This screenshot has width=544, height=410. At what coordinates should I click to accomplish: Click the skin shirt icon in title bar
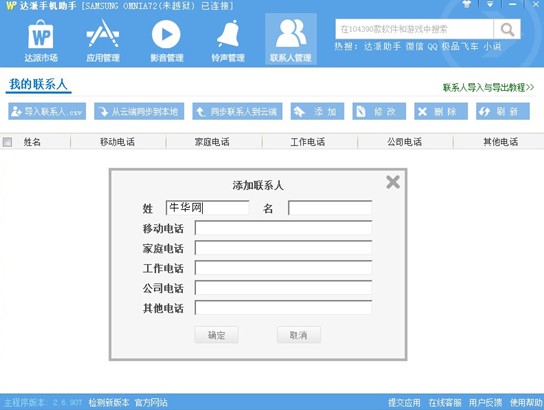tap(467, 4)
